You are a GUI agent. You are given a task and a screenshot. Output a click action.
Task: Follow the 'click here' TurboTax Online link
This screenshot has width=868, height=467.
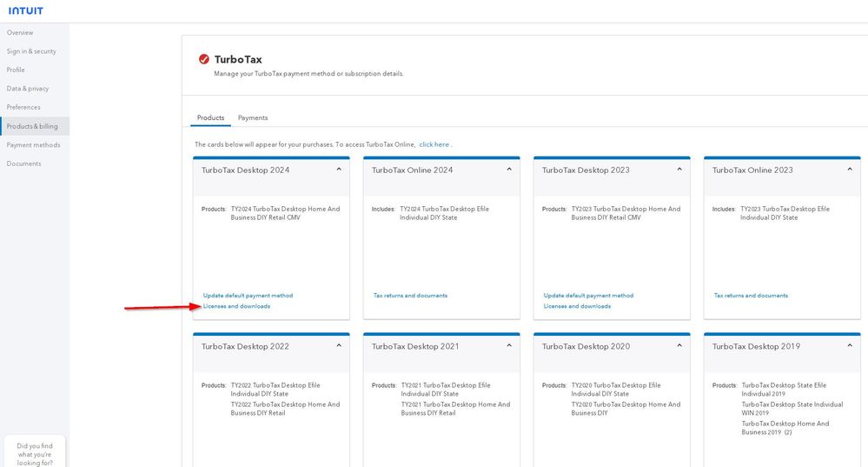coord(434,144)
